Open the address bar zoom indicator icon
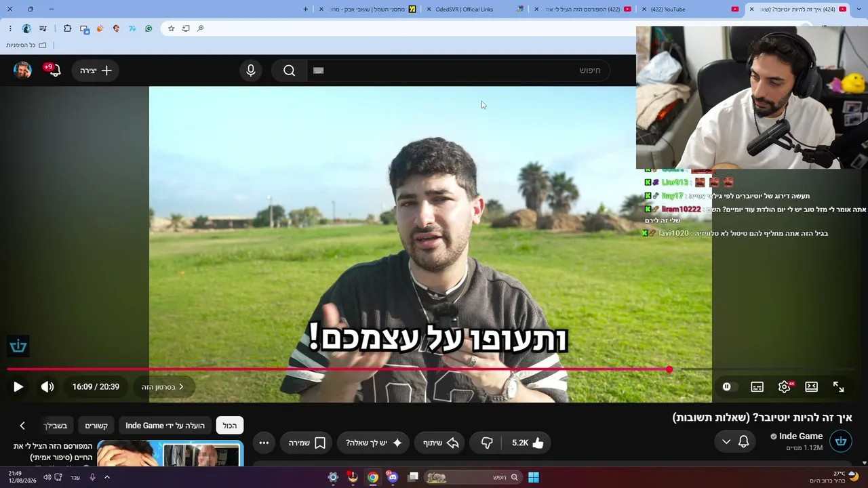Screen dimensions: 868x488 coord(200,28)
